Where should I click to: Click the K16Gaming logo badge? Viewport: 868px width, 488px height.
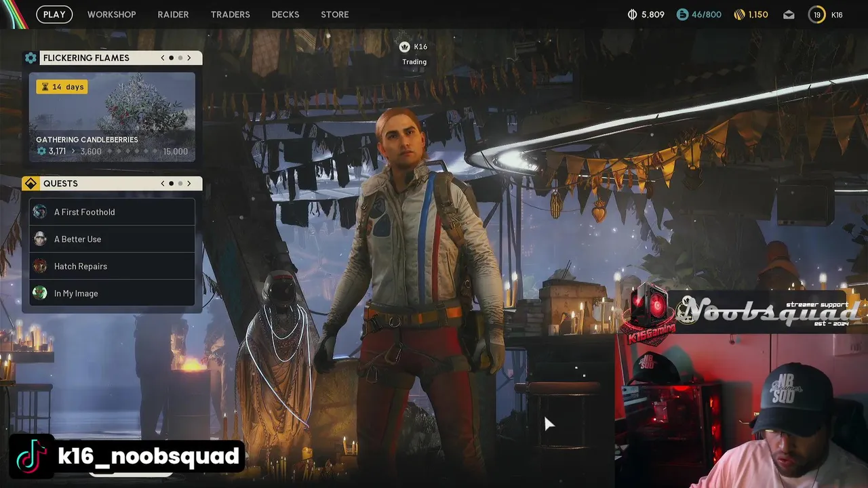650,313
